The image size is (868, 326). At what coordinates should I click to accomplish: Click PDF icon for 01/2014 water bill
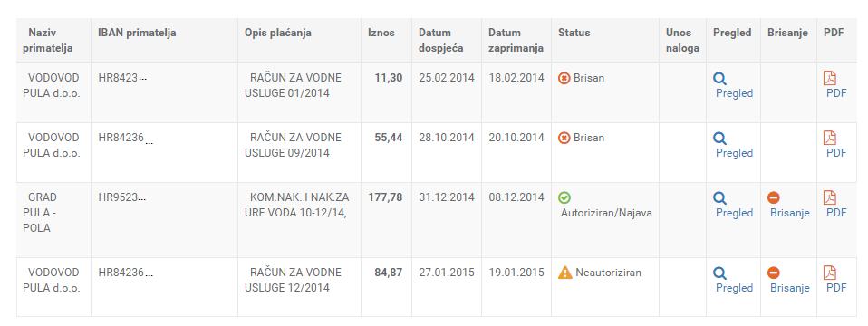click(x=830, y=78)
